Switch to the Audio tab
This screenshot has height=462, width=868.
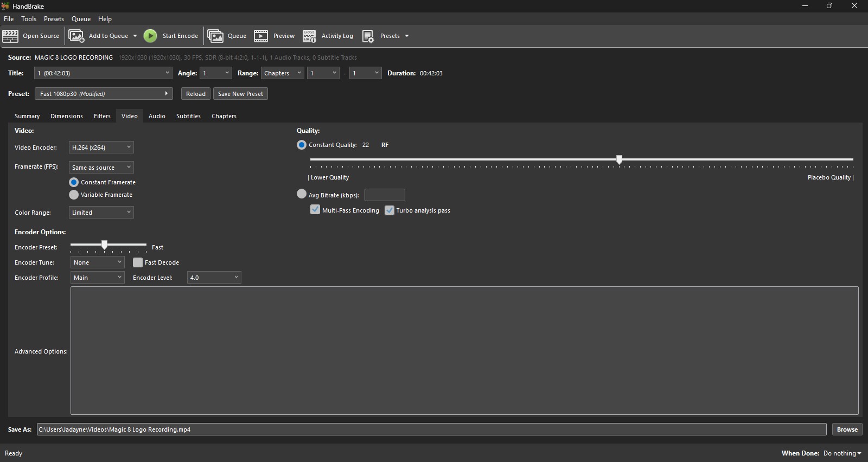tap(157, 116)
